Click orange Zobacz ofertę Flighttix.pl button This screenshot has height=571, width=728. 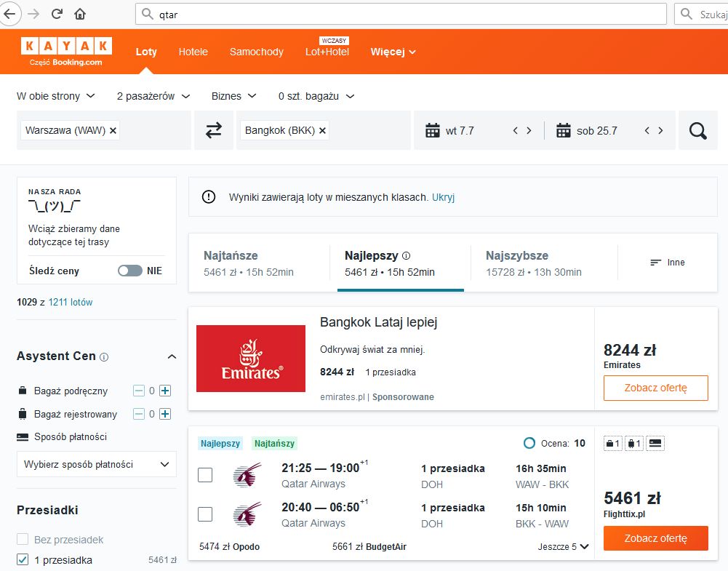[655, 538]
